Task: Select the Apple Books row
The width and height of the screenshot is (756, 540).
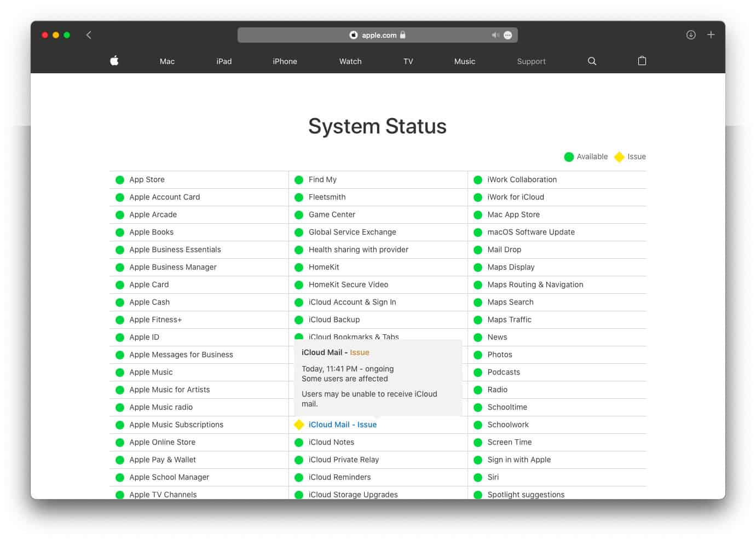Action: click(199, 232)
